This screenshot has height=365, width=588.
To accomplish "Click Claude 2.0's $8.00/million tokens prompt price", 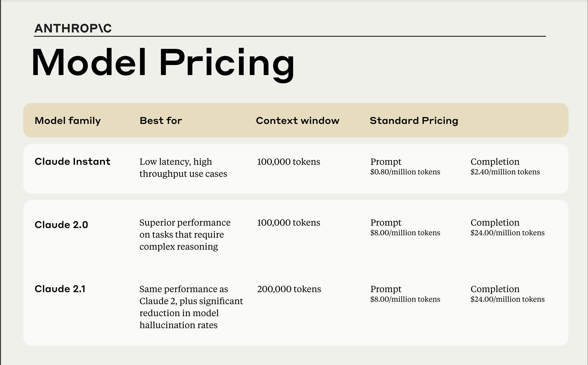I will [x=405, y=233].
